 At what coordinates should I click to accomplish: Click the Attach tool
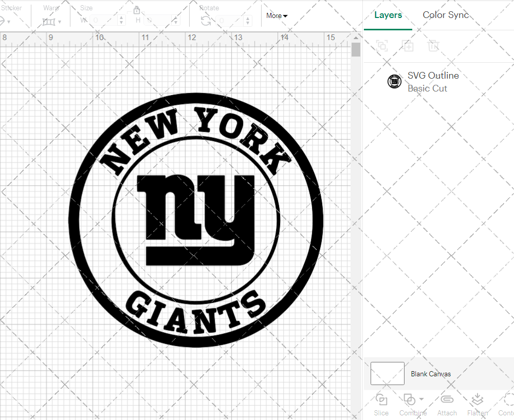pos(447,405)
